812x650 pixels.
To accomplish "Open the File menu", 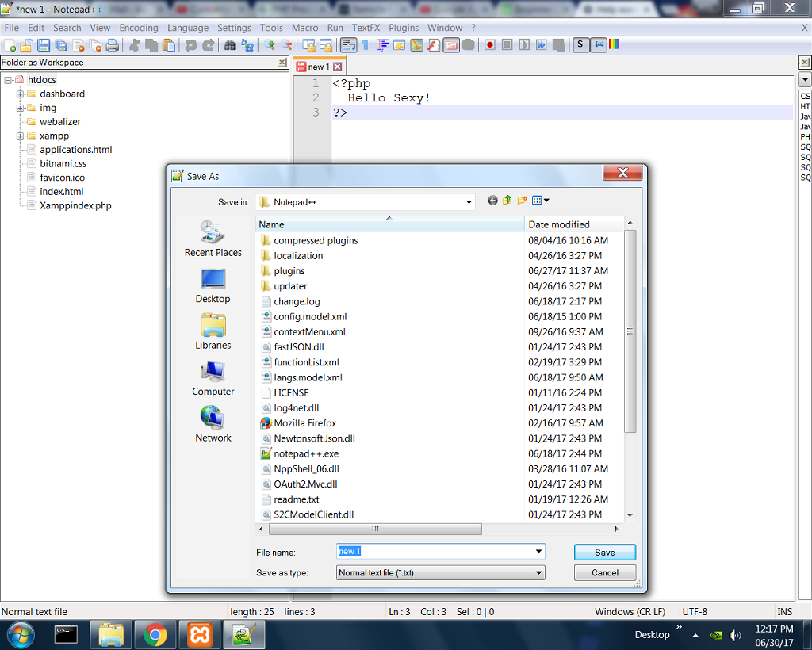I will point(11,28).
